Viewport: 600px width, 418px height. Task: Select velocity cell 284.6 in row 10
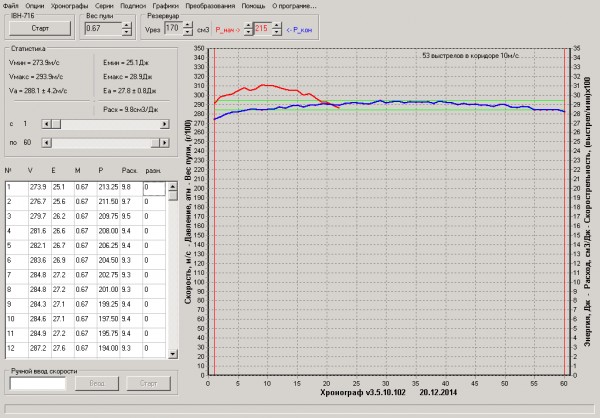39,319
